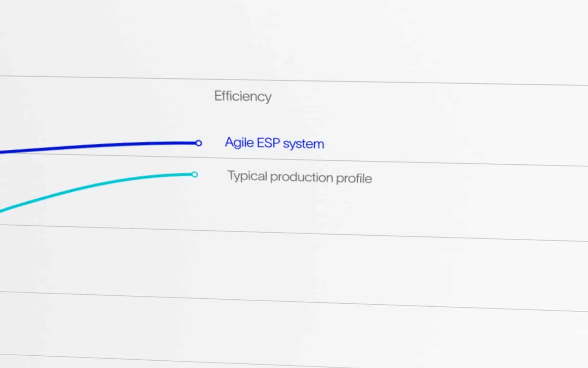
Task: Click the word 'Agile' in the blue label
Action: pos(239,143)
